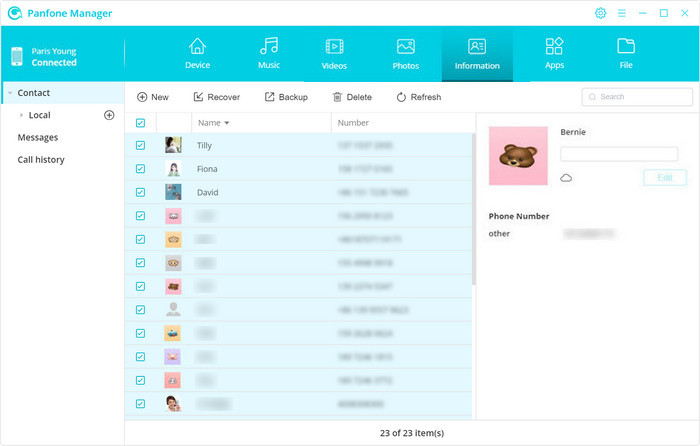Toggle the select all contacts checkbox
Screen dimensions: 700x446
140,123
